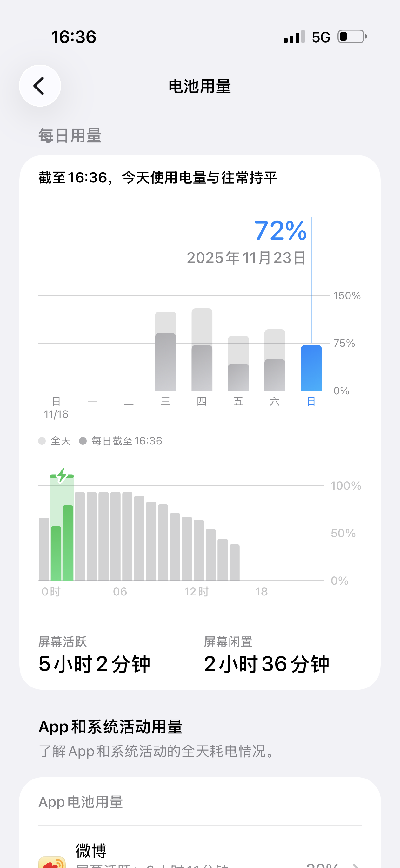Tap the cellular signal strength bars
Viewport: 400px width, 868px height.
(294, 37)
